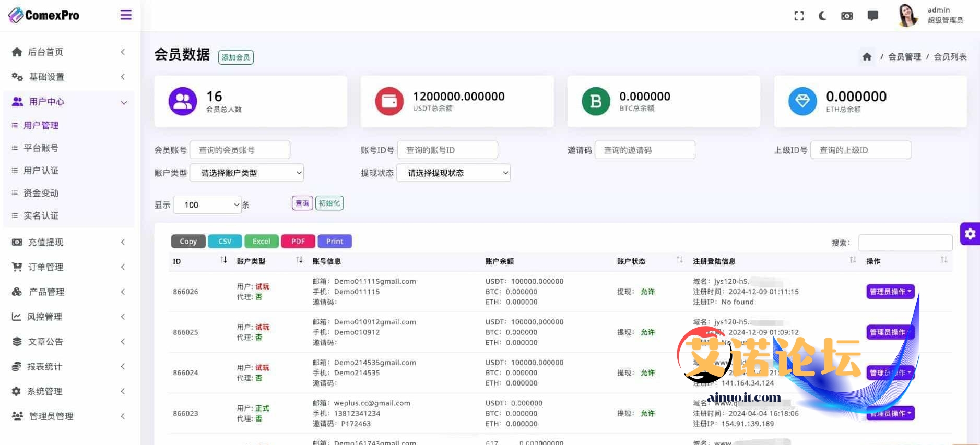980x445 pixels.
Task: Click the 会员管理 breadcrumb link
Action: (904, 56)
